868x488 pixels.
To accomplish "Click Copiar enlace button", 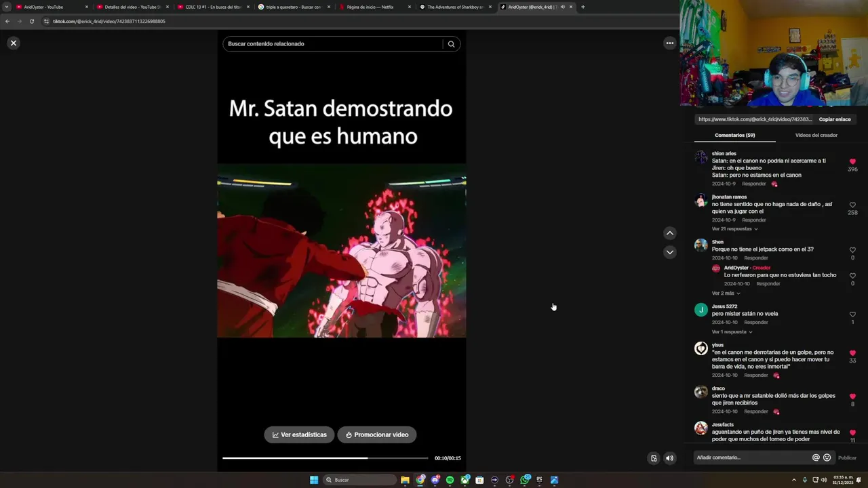I will point(835,119).
